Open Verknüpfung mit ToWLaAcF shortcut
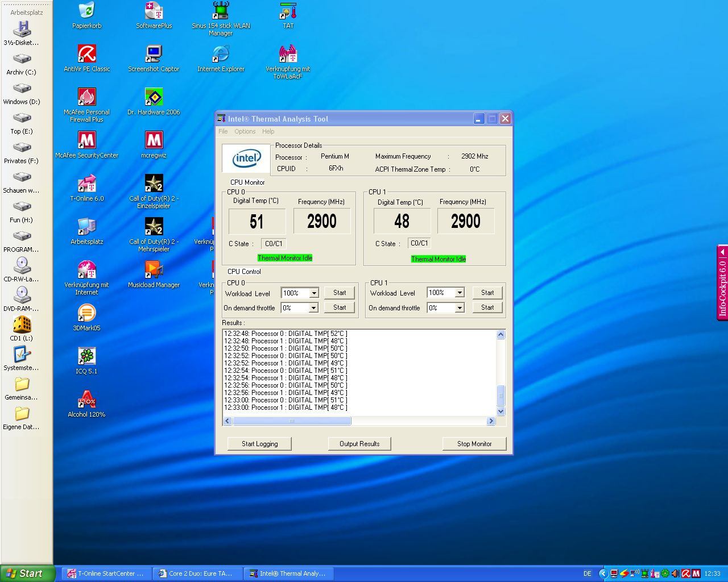This screenshot has width=728, height=582. 288,62
